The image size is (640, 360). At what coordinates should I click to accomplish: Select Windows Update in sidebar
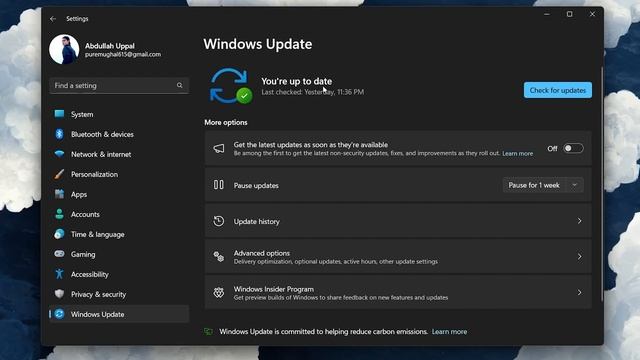coord(119,314)
